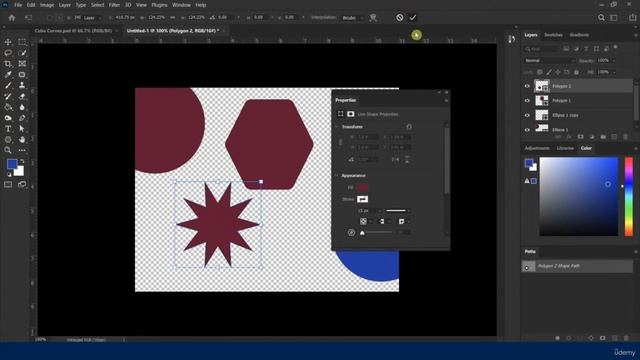Click the Share icon at top right

click(x=632, y=18)
